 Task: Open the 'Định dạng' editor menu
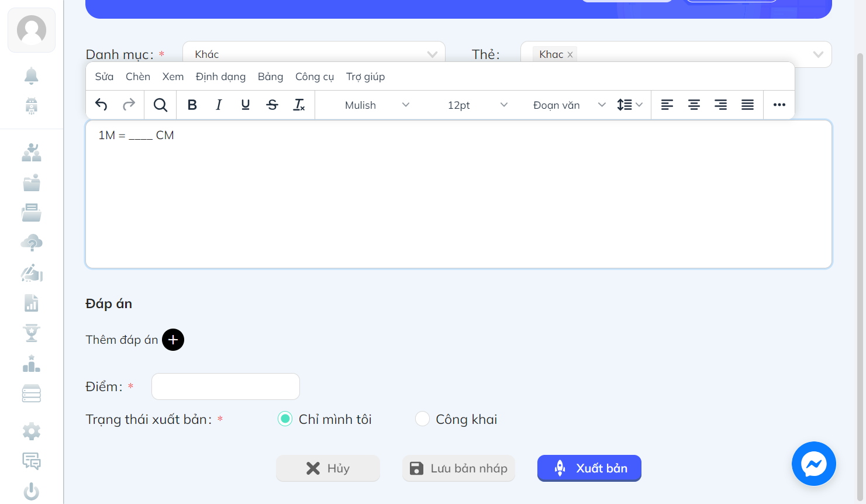220,77
